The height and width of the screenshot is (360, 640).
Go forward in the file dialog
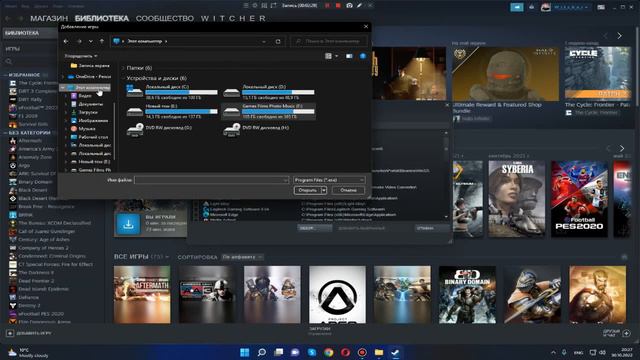(79, 41)
